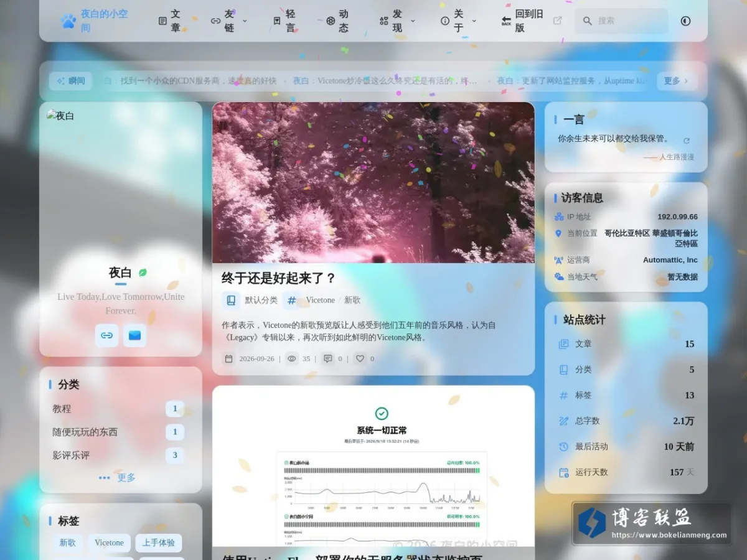Click the 总字数 pen icon in 站点统计
The width and height of the screenshot is (747, 560).
[564, 421]
